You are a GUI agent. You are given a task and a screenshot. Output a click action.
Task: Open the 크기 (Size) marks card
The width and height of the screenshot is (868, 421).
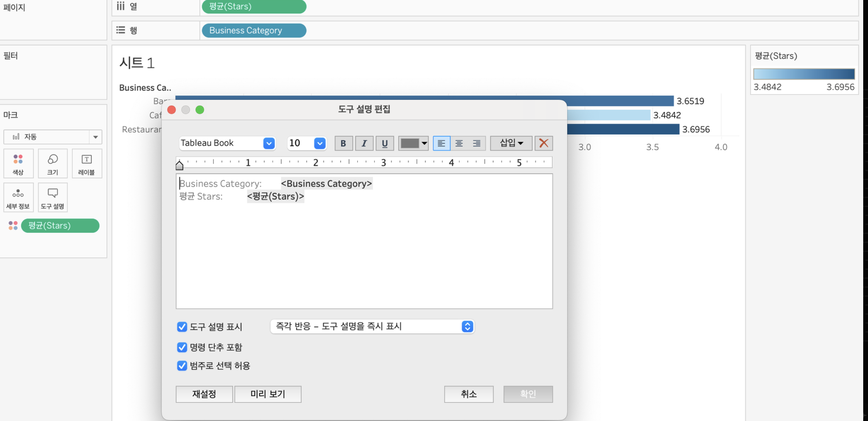coord(52,164)
